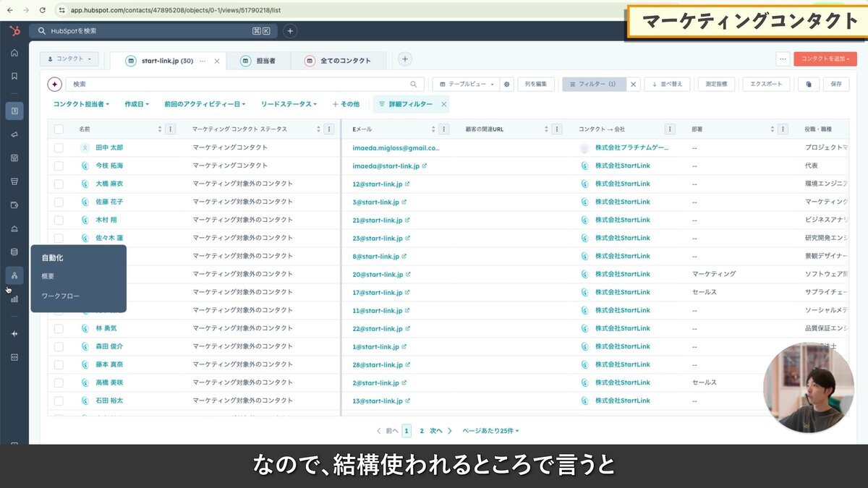Select ワークフロー in the automation menu
Viewport: 868px width, 488px height.
(x=61, y=295)
